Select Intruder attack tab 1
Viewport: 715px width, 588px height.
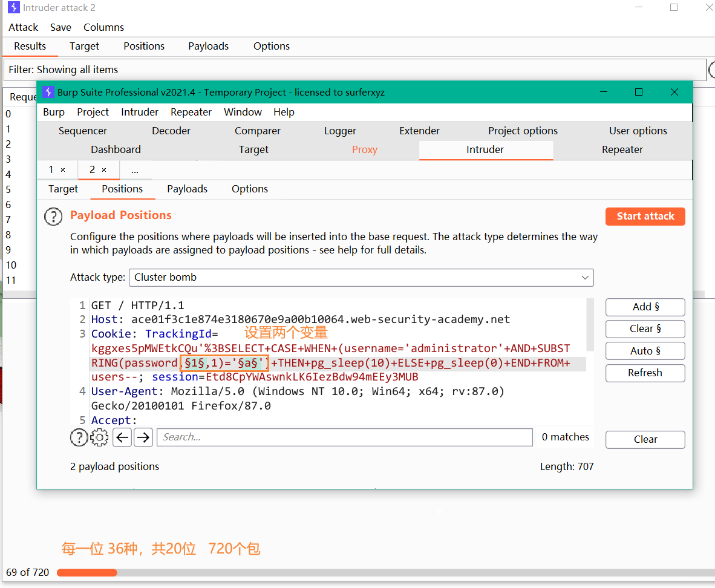[x=51, y=170]
